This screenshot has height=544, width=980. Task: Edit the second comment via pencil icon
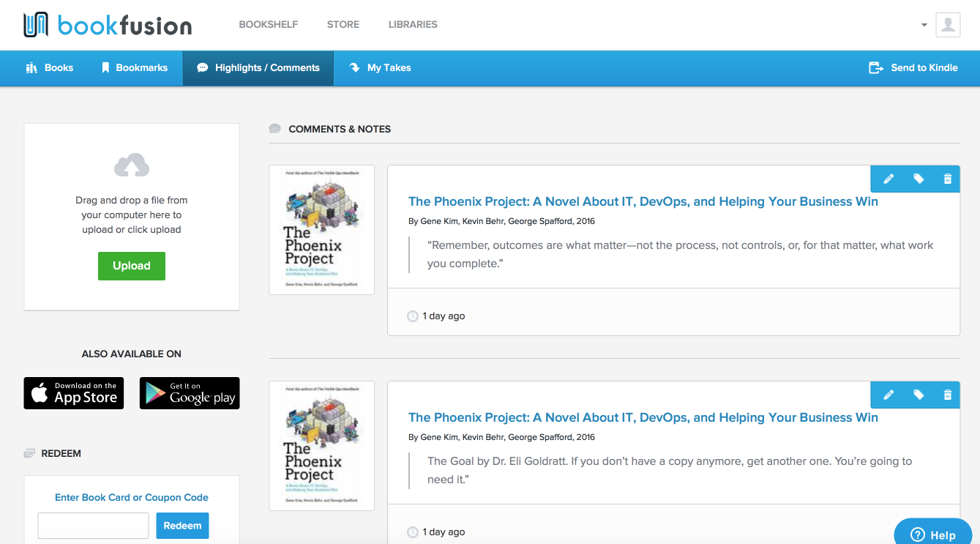click(x=889, y=395)
